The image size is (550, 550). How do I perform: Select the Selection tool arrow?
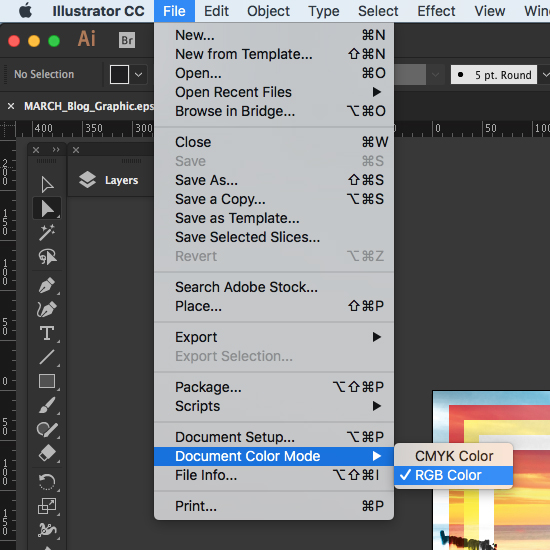tap(47, 185)
